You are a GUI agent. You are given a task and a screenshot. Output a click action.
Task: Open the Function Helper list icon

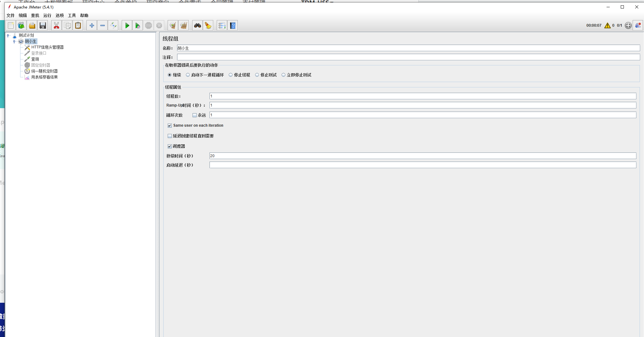pos(222,25)
